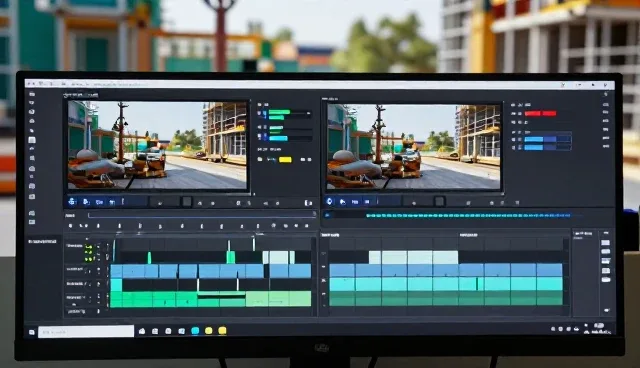Click the fourth blue control under right preview
The height and width of the screenshot is (368, 640).
(367, 202)
